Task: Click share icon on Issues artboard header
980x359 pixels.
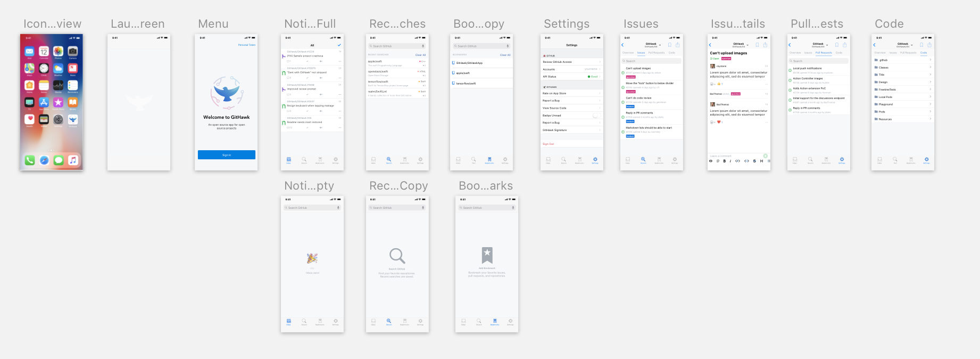Action: tap(677, 45)
